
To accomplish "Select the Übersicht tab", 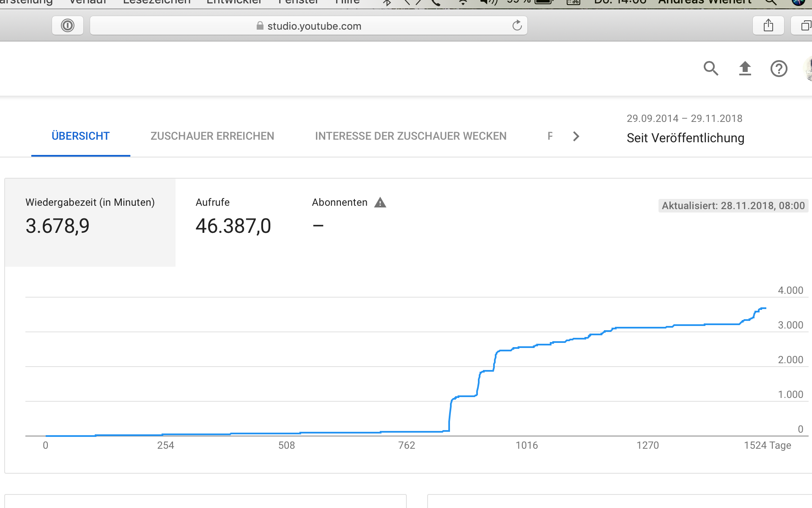I will (80, 136).
